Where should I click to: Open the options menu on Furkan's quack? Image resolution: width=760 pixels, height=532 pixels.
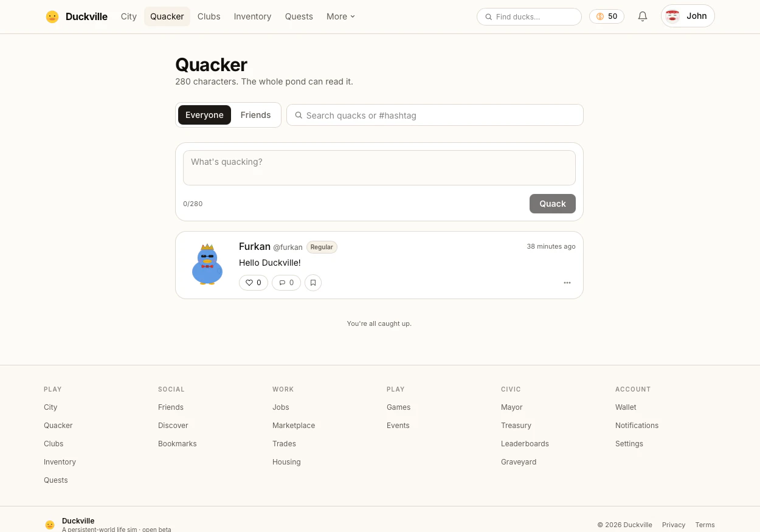tap(567, 283)
